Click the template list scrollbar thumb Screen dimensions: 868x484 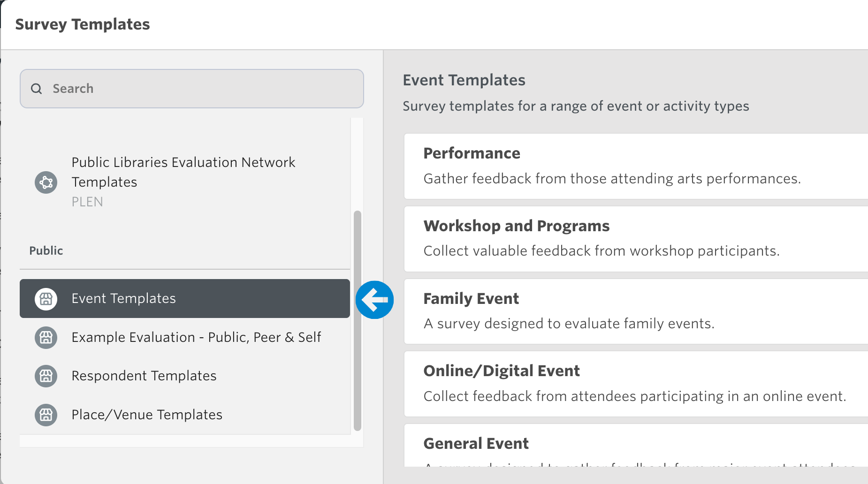point(358,320)
